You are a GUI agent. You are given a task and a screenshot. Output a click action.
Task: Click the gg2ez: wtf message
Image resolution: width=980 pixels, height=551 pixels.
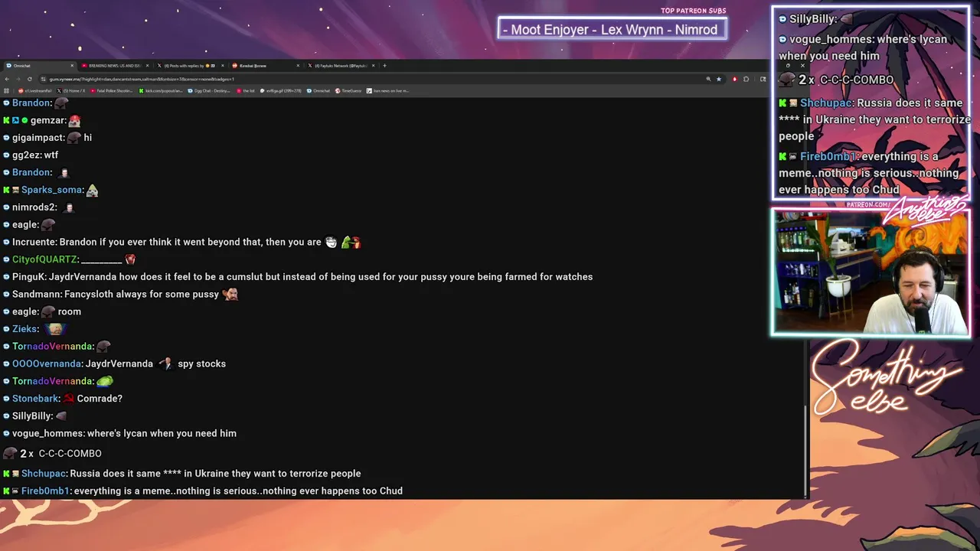point(35,155)
